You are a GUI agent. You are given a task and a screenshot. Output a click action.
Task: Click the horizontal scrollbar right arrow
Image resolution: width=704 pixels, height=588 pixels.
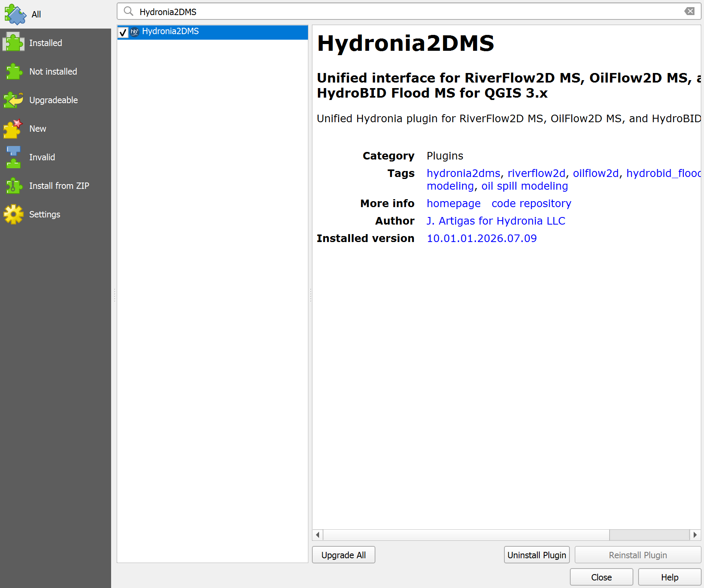[695, 535]
